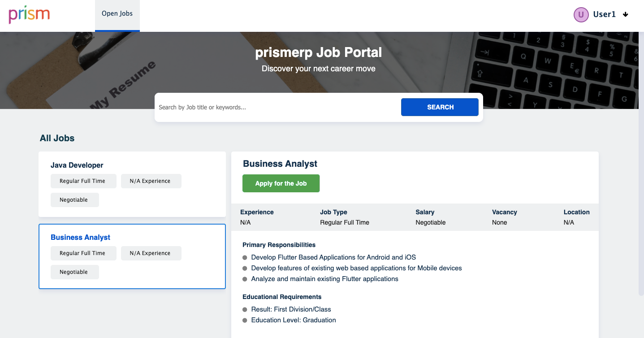Click the N/A Experience badge on Business Analyst

tap(151, 253)
